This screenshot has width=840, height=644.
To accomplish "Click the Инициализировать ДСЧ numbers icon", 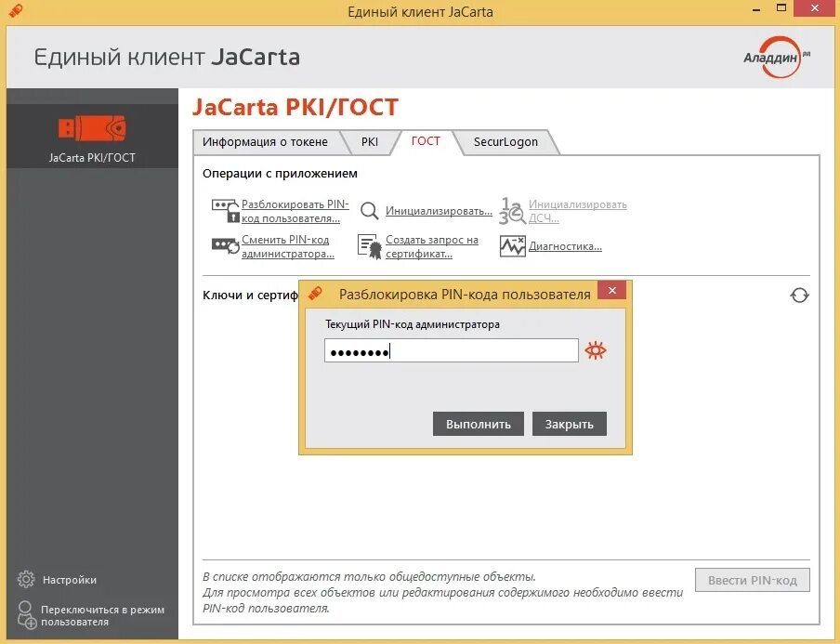I will tap(512, 211).
